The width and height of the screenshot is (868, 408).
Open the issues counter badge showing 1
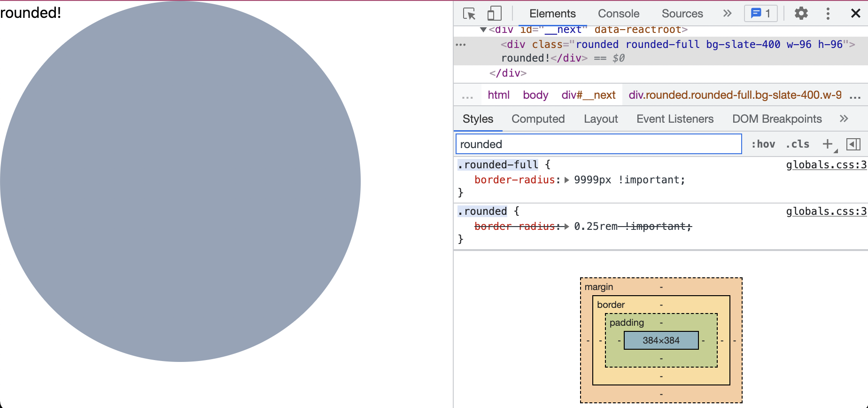point(761,14)
